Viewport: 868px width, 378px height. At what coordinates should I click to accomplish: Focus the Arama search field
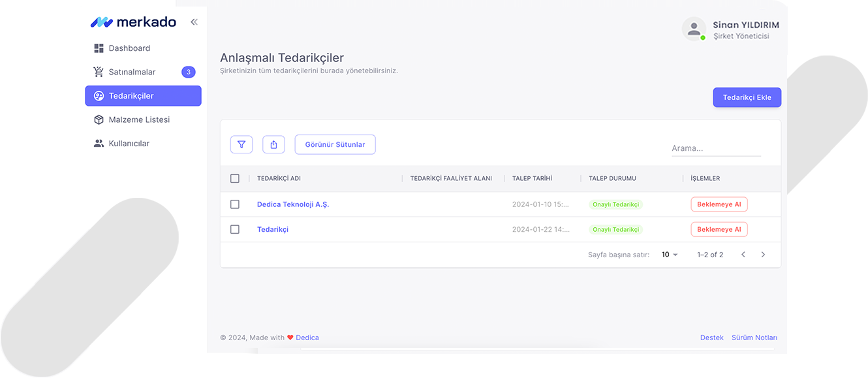coord(715,148)
